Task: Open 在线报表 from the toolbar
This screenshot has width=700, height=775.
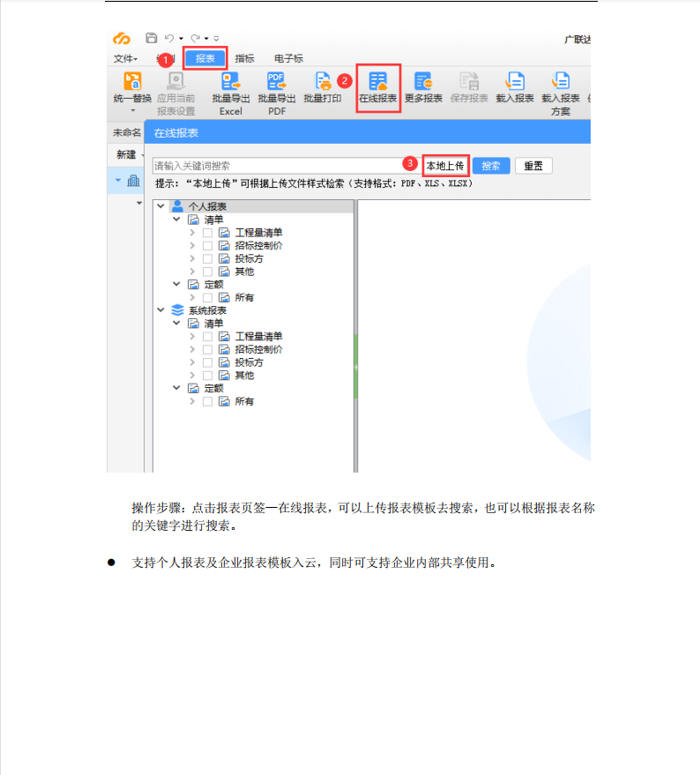Action: pyautogui.click(x=378, y=82)
